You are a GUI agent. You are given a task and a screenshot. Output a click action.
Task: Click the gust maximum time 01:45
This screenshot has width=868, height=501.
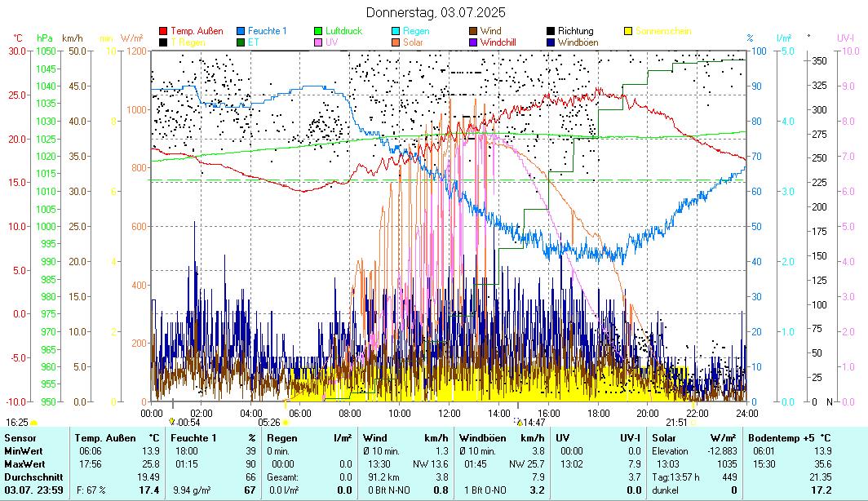pos(476,464)
